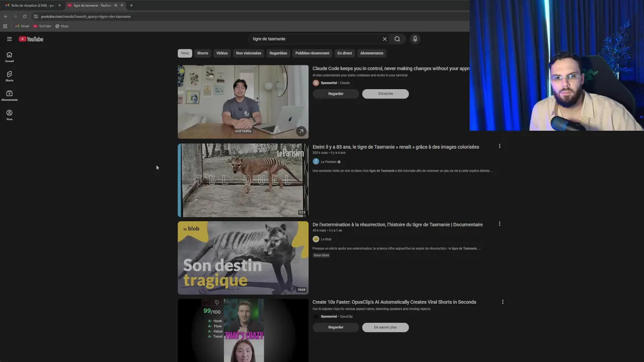
Task: Select the En direct filter chip
Action: (x=345, y=53)
